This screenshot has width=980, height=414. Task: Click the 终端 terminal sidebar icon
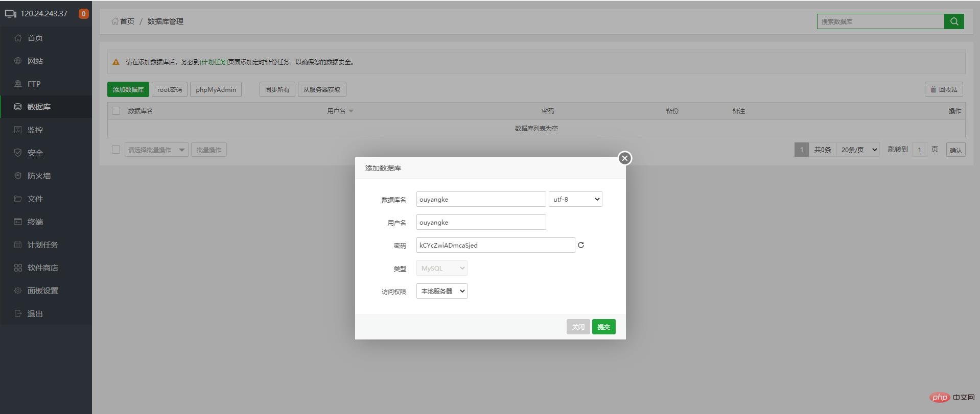18,222
